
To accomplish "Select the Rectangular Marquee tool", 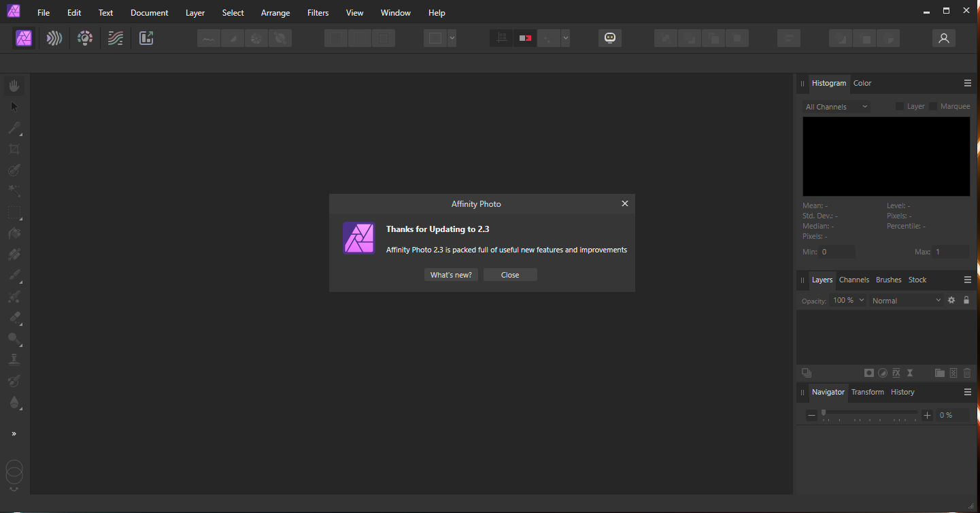I will click(14, 212).
